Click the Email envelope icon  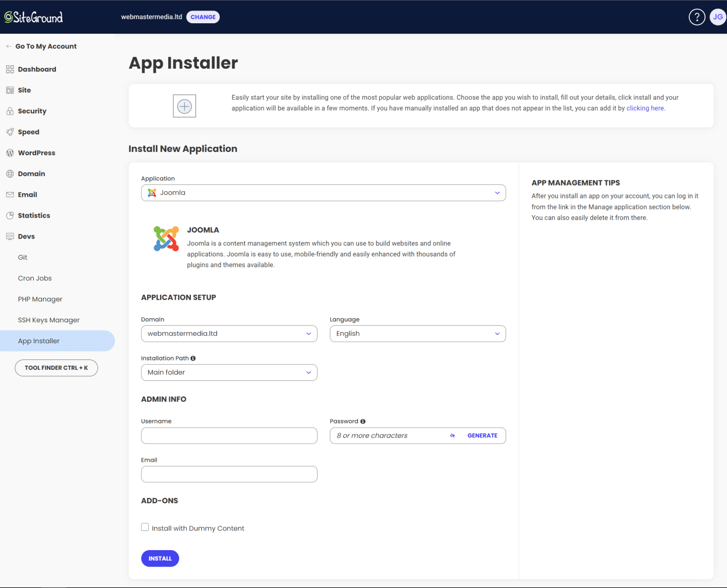pos(10,195)
